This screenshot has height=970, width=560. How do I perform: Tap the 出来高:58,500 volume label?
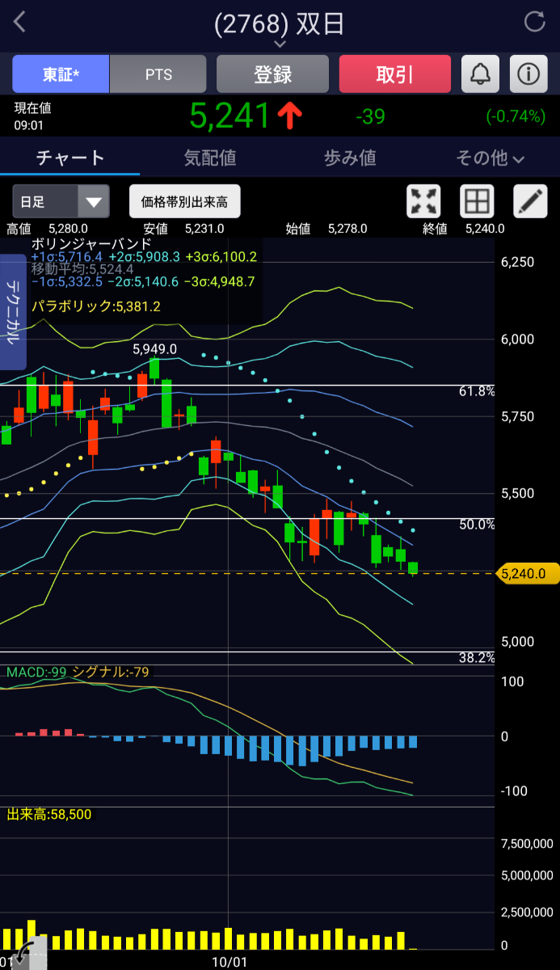(49, 814)
